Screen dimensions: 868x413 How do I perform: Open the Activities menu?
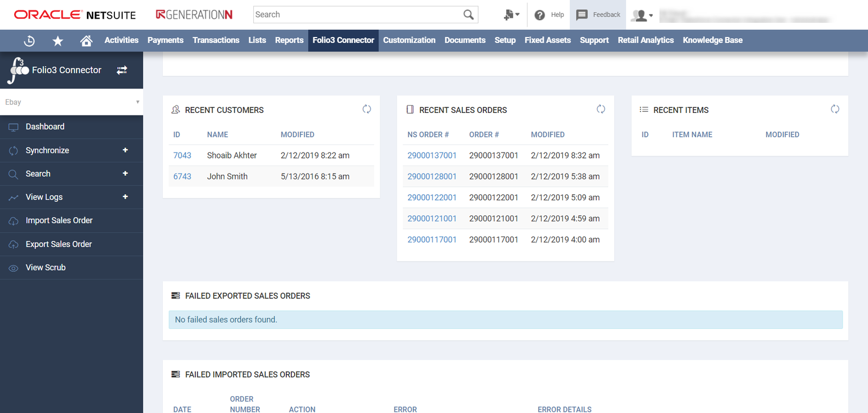122,40
